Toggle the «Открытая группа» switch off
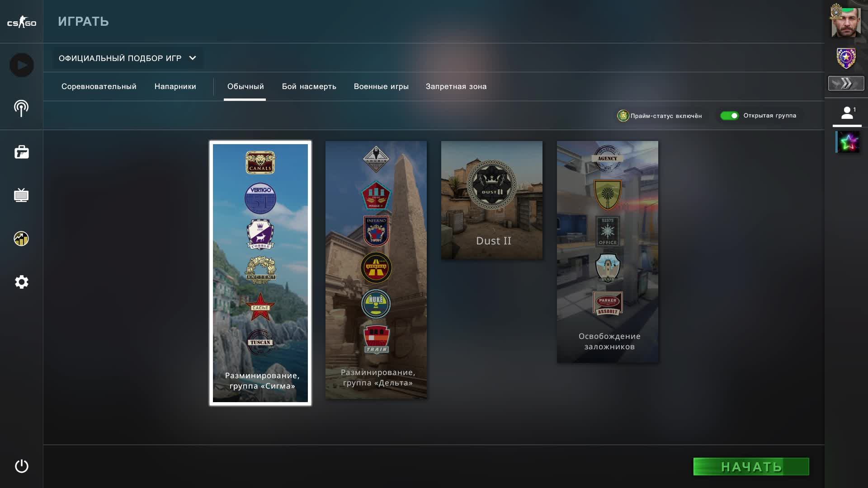This screenshot has width=868, height=488. (729, 116)
